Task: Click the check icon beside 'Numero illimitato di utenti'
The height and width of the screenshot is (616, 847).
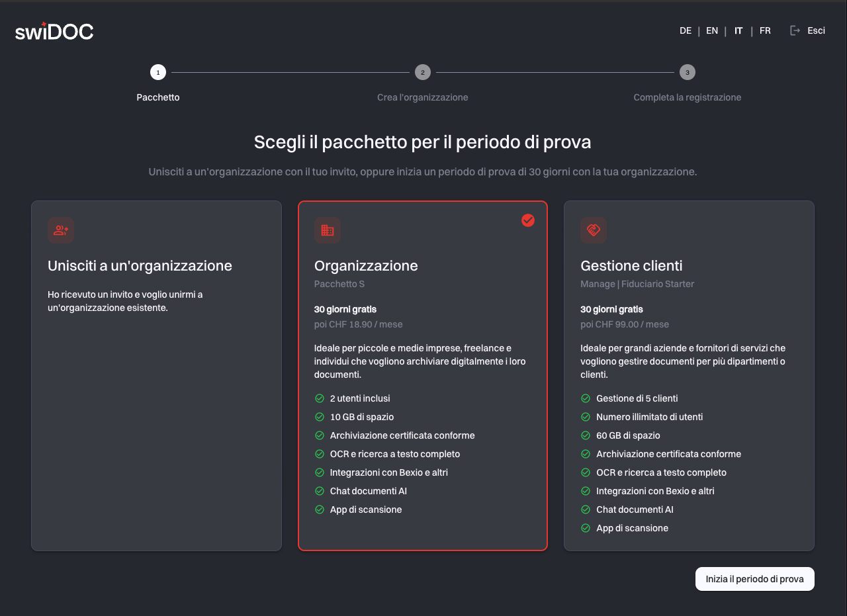Action: [x=586, y=417]
